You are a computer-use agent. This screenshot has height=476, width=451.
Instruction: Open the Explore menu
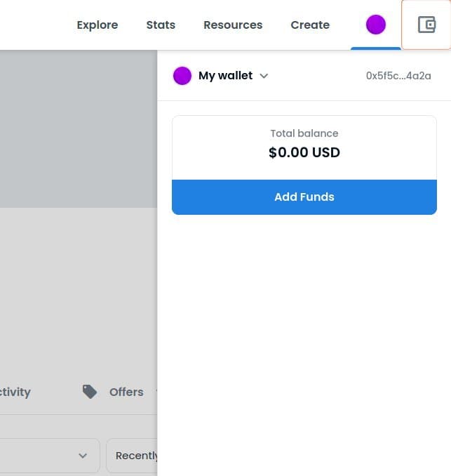pyautogui.click(x=97, y=25)
